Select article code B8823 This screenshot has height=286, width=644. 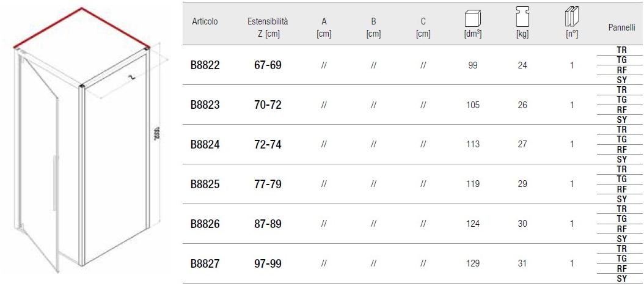click(205, 105)
